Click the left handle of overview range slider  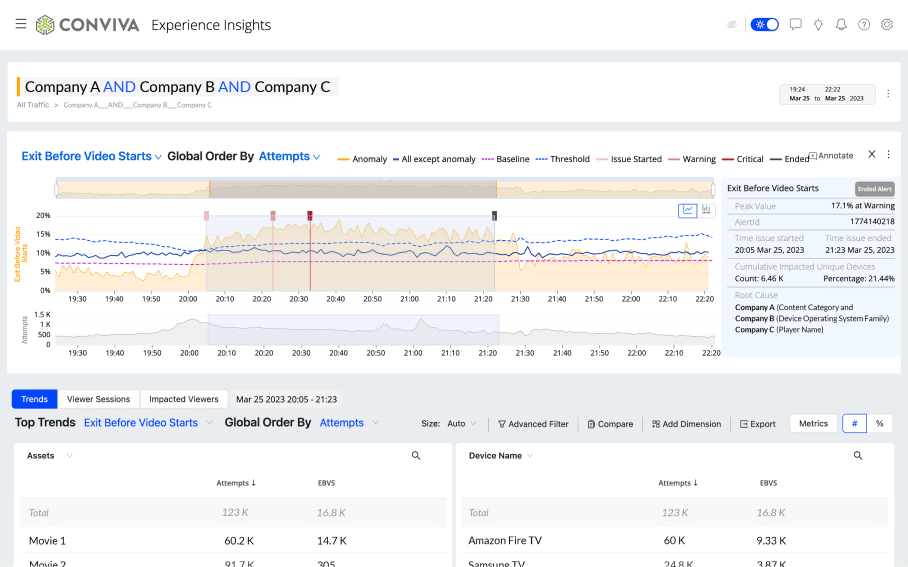[57, 189]
